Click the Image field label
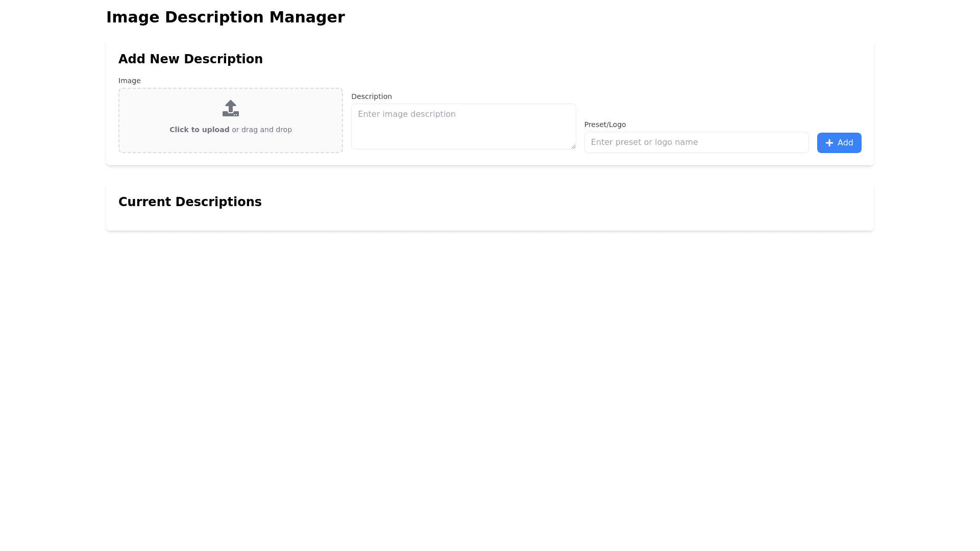This screenshot has width=980, height=551. (x=129, y=81)
